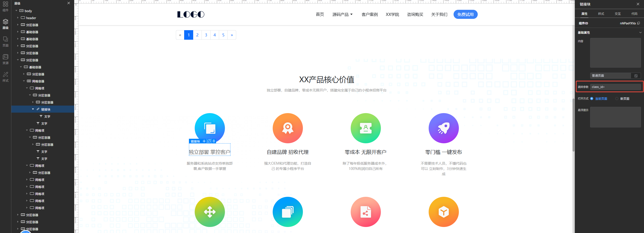Open the 源码产品 dropdown in navigation
The height and width of the screenshot is (233, 644).
click(x=342, y=15)
